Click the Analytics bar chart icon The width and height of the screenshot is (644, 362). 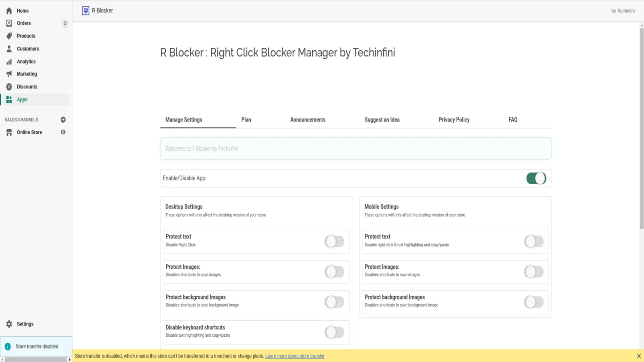pyautogui.click(x=9, y=62)
